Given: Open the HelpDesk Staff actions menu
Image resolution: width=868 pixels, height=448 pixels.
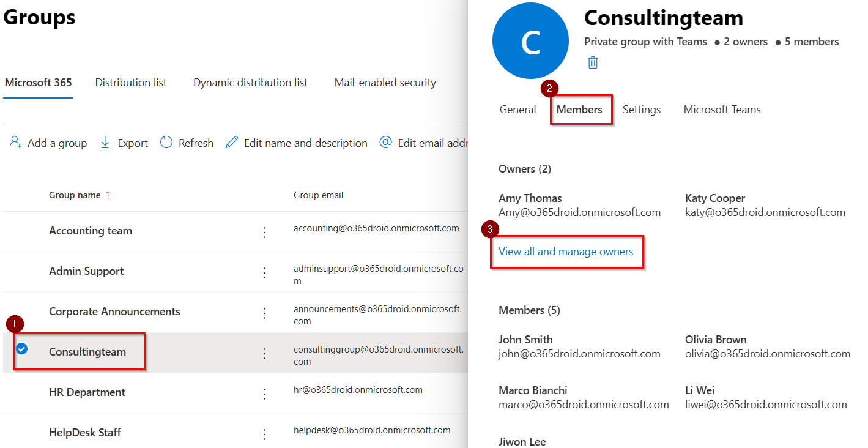Looking at the screenshot, I should click(x=264, y=434).
